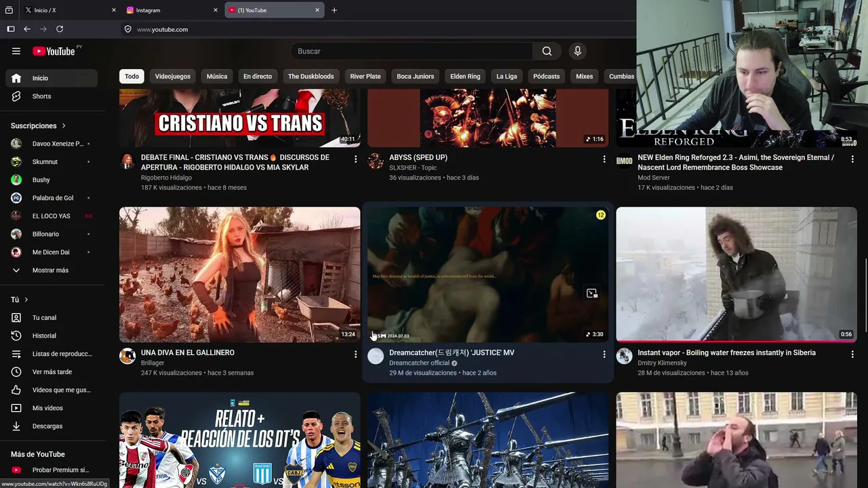Filter by River Plate chip

point(366,77)
